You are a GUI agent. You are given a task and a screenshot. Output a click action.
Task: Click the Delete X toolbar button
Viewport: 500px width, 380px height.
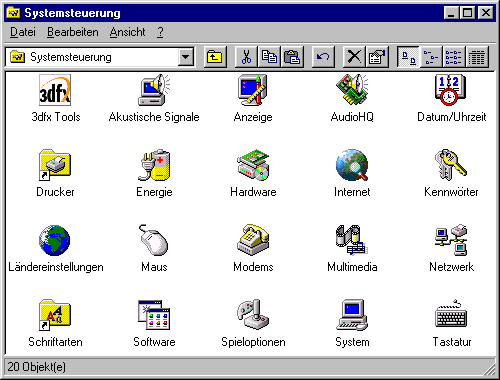pyautogui.click(x=354, y=57)
